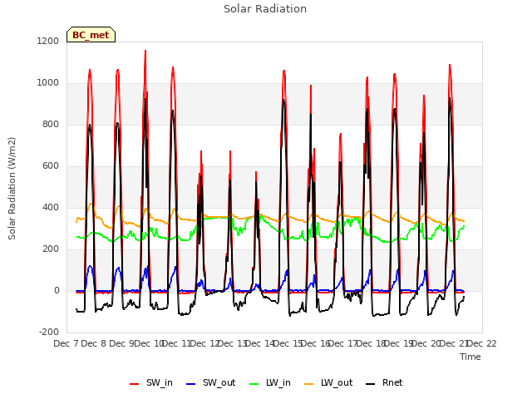Image resolution: width=532 pixels, height=399 pixels.
Task: Click the LW_in legend label
Action: tap(278, 382)
